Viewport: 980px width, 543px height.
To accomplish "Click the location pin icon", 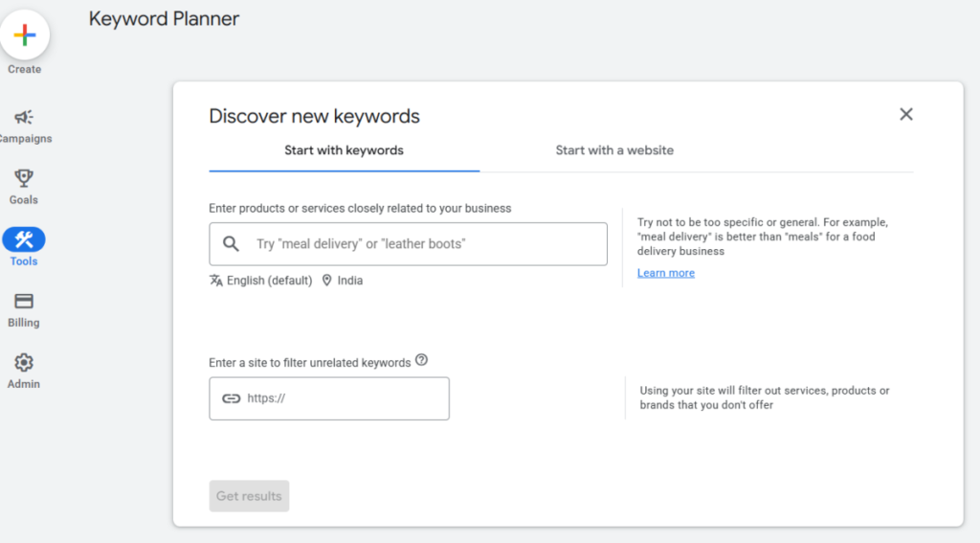I will click(x=327, y=281).
